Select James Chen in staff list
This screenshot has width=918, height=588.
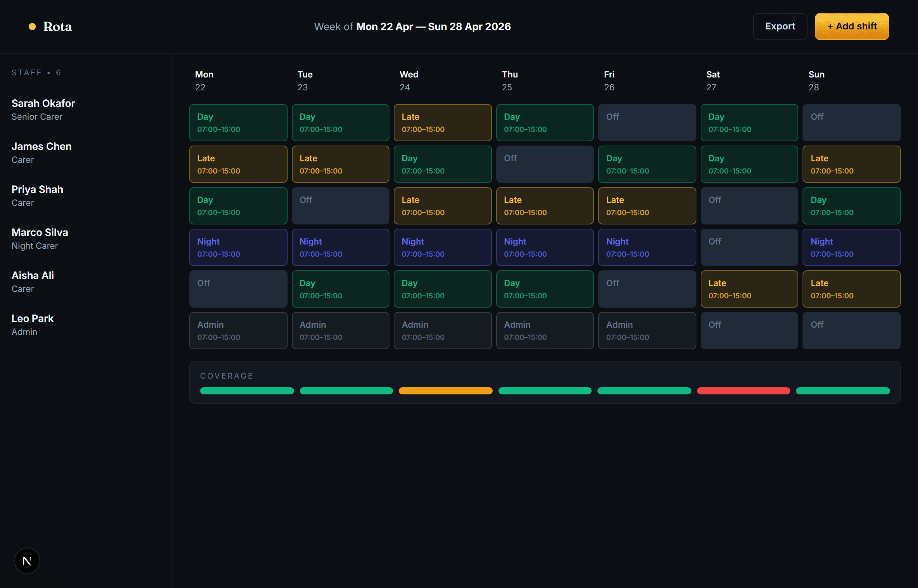[86, 153]
